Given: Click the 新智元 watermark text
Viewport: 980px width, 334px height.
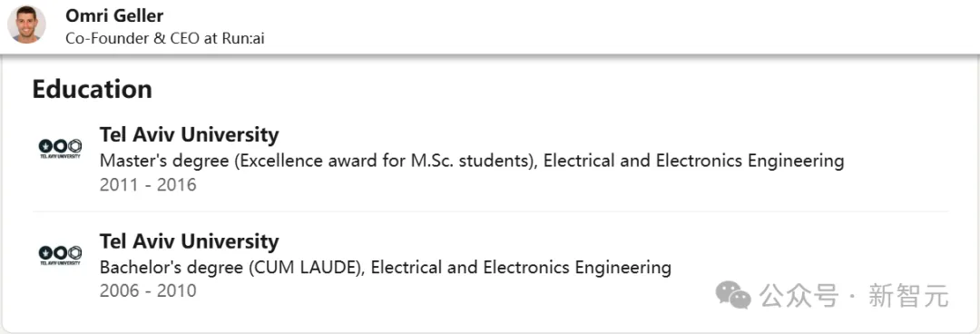Looking at the screenshot, I should click(x=908, y=295).
